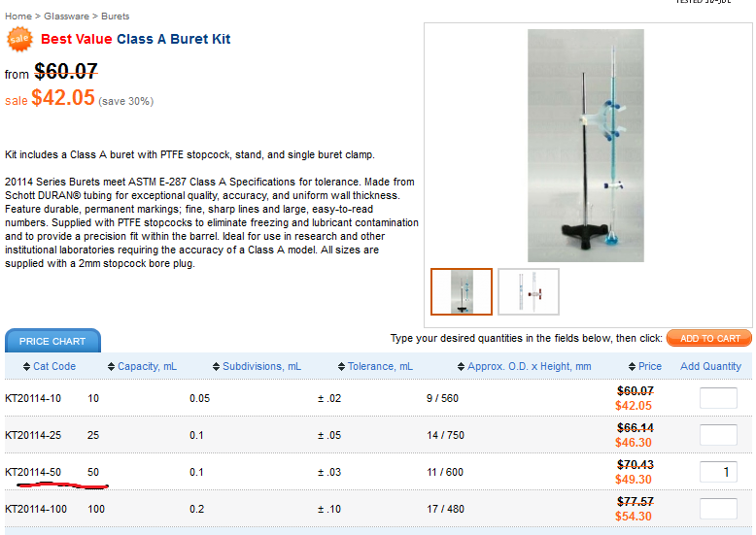
Task: Open Burets breadcrumb link
Action: [x=116, y=17]
